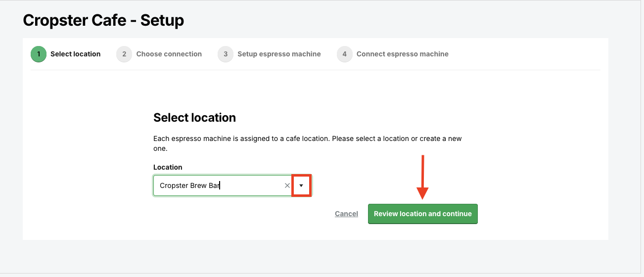644x277 pixels.
Task: Click the step 4 number circle
Action: coord(345,54)
